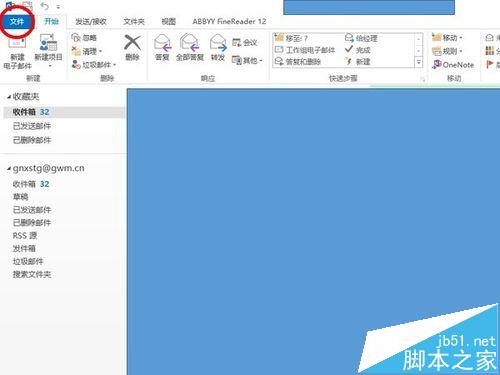Image resolution: width=500 pixels, height=375 pixels.
Task: Collapse the gnxstg@gwm.cn account tree
Action: pyautogui.click(x=9, y=169)
